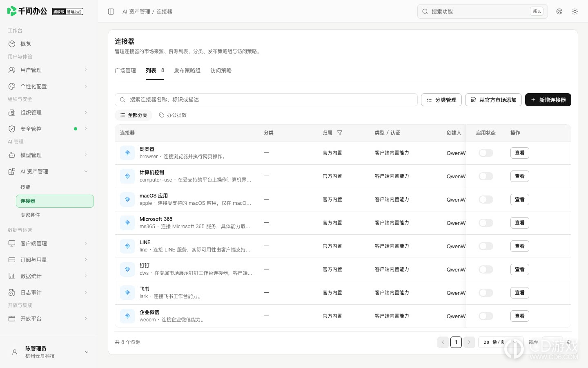Screen dimensions: 588x368
Task: Open the 分类管理 button
Action: click(441, 100)
